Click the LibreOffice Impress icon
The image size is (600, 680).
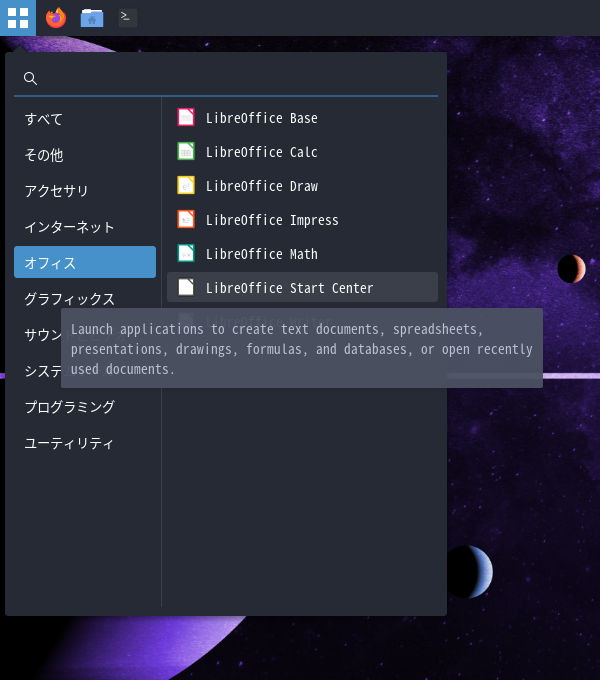pos(186,219)
